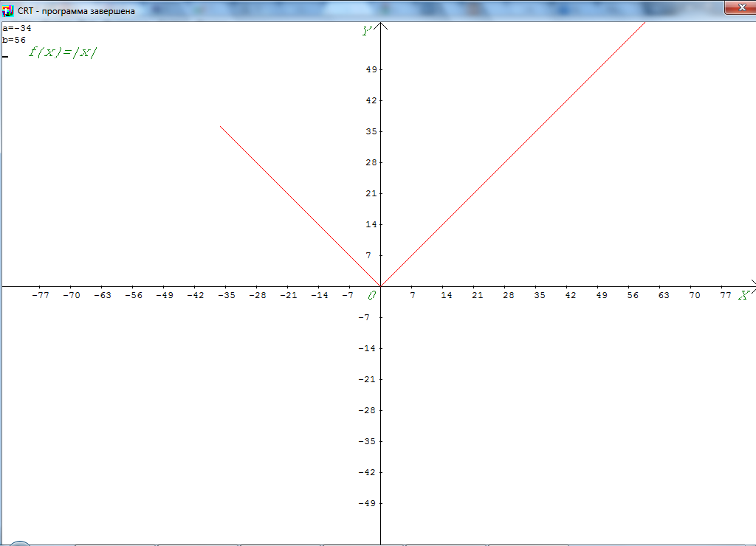Select the "a=-34" output line
Viewport: 756px width, 546px height.
click(17, 29)
